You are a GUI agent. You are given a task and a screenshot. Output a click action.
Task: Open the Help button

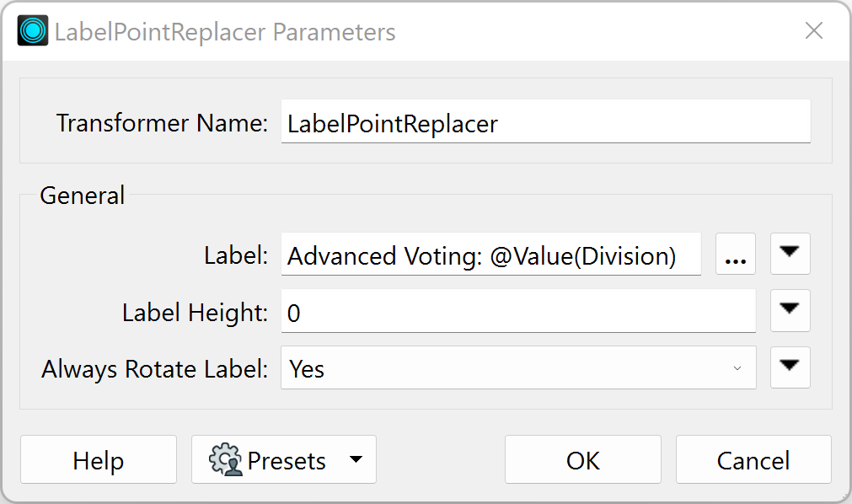coord(99,459)
